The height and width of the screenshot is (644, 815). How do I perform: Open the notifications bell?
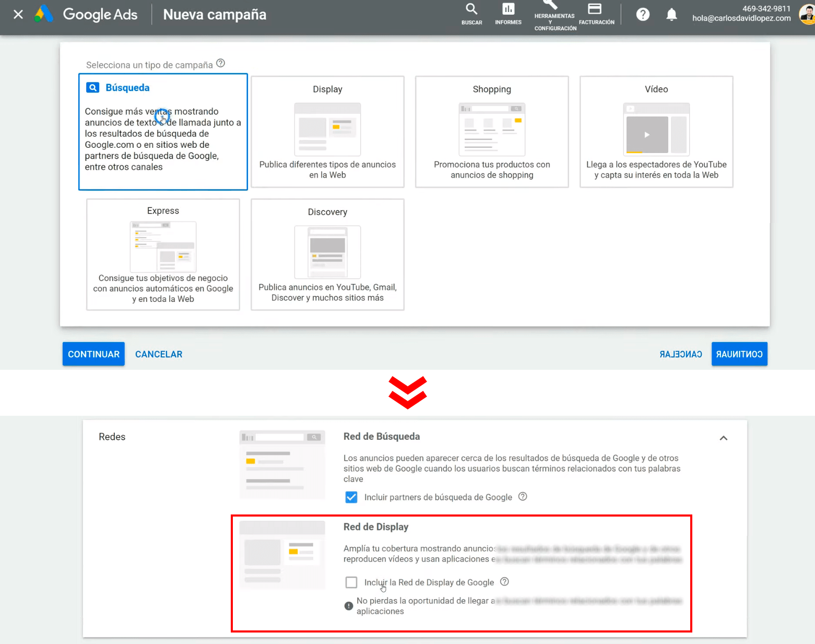[x=671, y=15]
